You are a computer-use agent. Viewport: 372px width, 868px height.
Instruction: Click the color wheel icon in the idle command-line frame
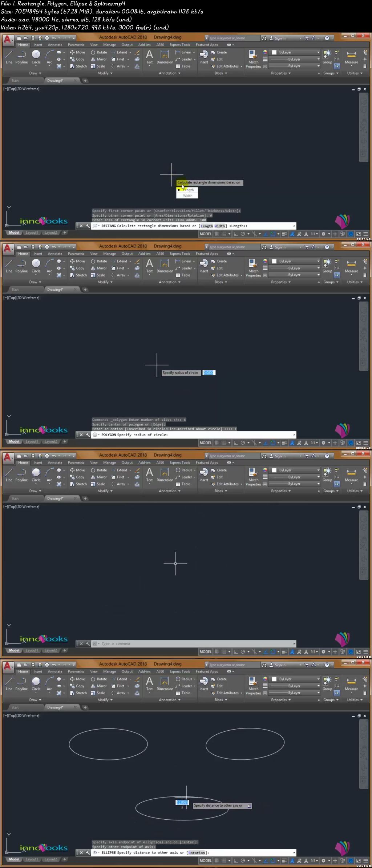265,470
